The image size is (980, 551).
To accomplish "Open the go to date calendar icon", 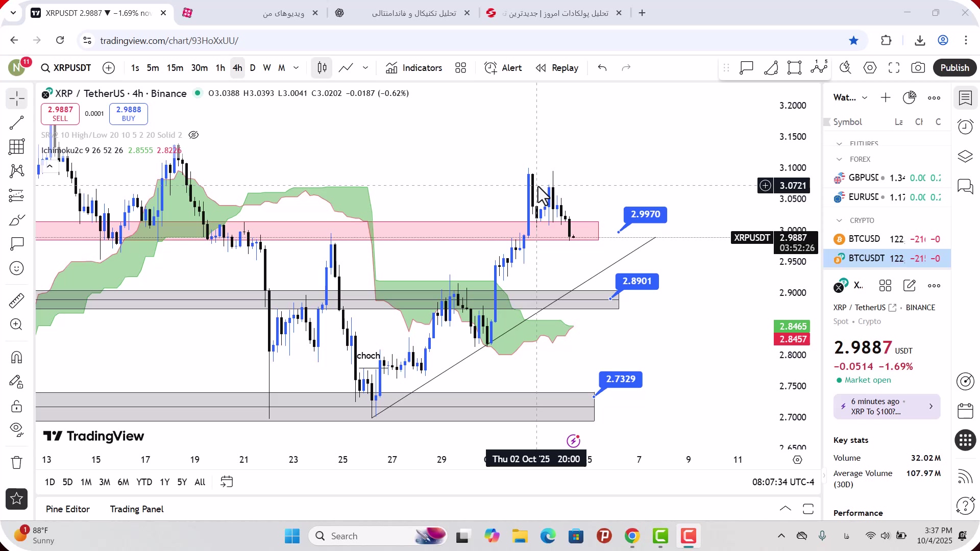I will coord(227,482).
